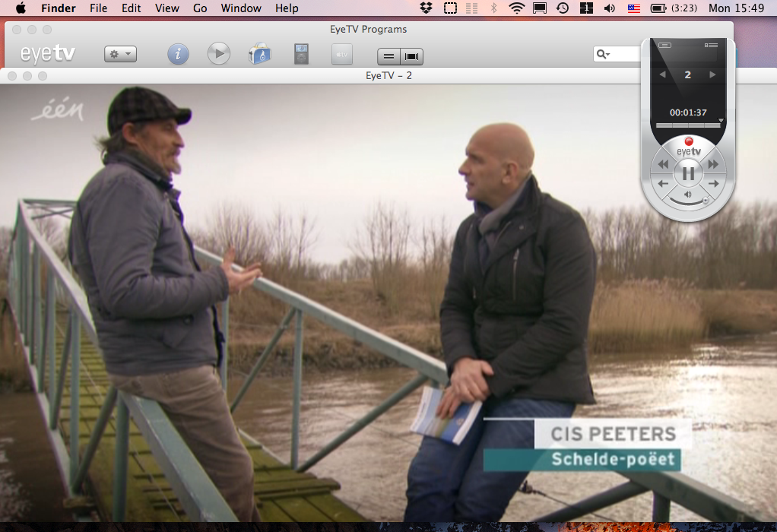Click rewind on the EyeTV remote

[x=663, y=164]
